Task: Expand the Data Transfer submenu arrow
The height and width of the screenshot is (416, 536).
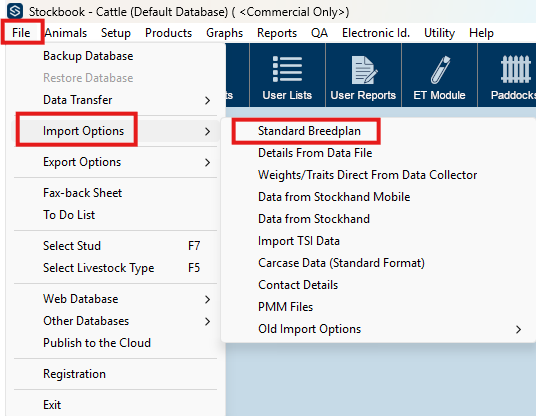Action: click(x=207, y=100)
